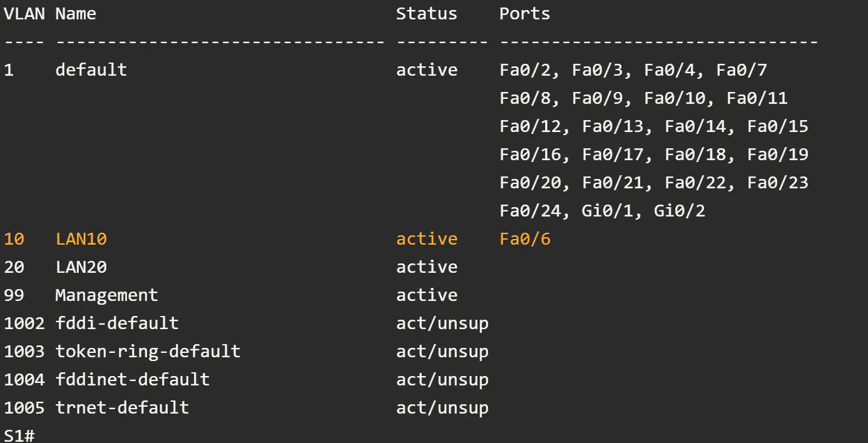Click the VLAN column header
868x443 pixels.
tap(24, 14)
